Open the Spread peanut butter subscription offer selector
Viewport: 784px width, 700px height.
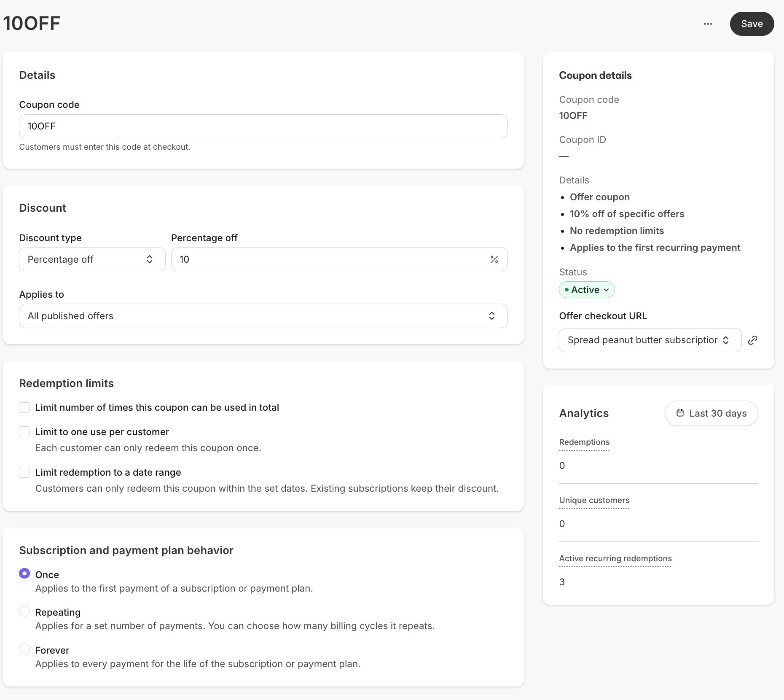click(x=650, y=340)
